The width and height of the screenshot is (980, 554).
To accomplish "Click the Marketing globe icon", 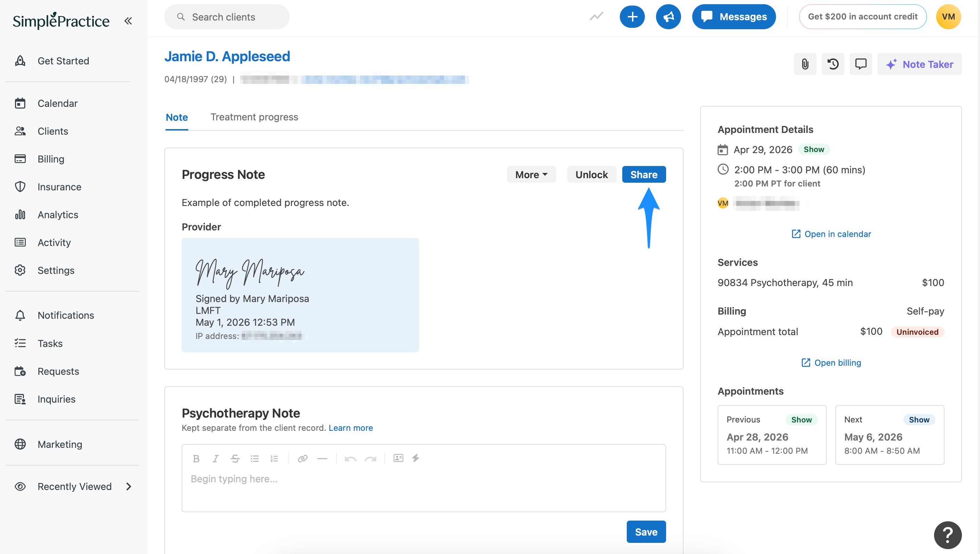I will [x=20, y=444].
